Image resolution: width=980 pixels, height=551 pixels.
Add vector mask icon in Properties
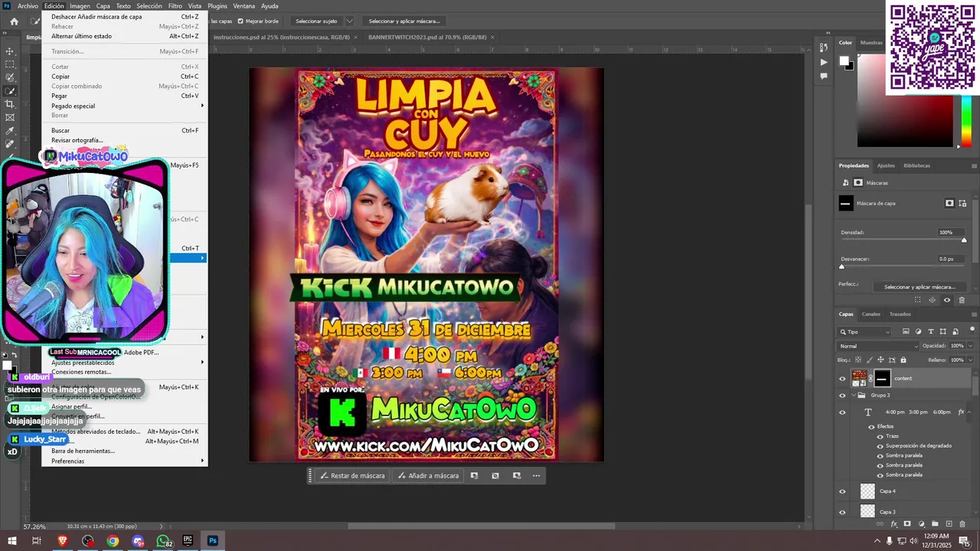click(962, 204)
